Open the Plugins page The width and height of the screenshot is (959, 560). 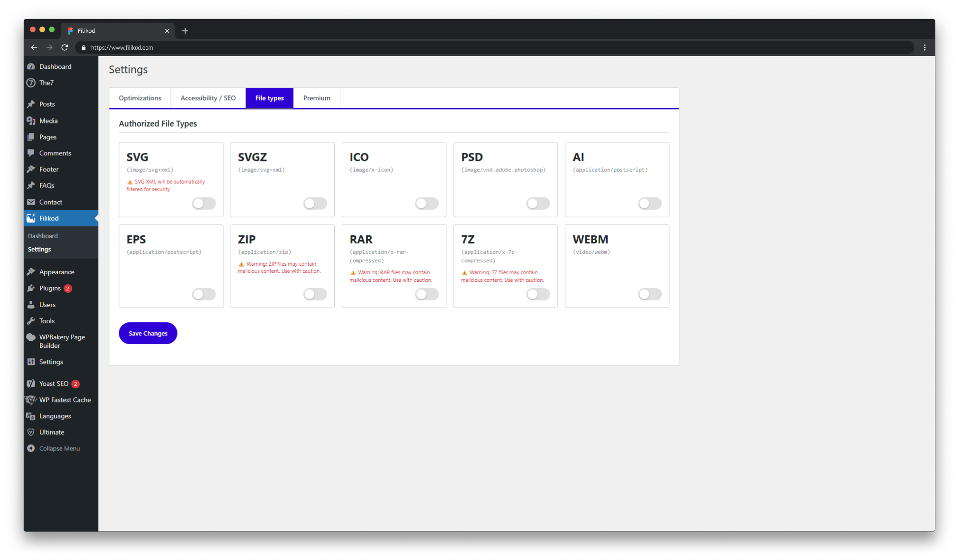pos(50,288)
